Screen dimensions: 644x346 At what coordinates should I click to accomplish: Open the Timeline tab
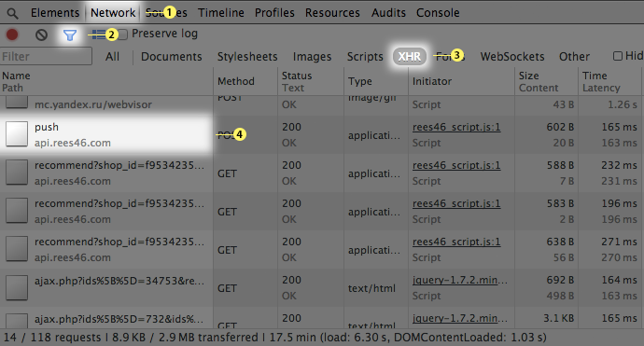click(x=221, y=13)
